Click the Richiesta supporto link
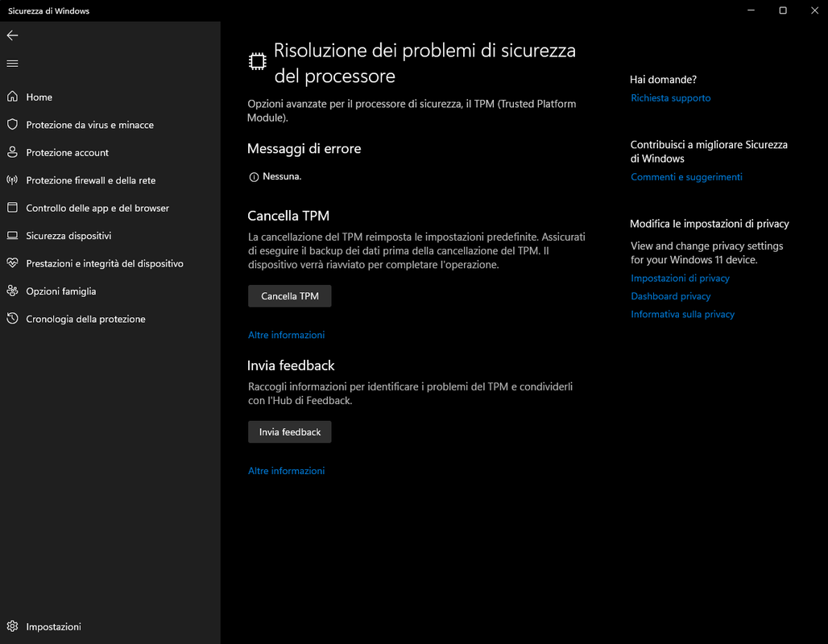The height and width of the screenshot is (644, 828). click(671, 97)
